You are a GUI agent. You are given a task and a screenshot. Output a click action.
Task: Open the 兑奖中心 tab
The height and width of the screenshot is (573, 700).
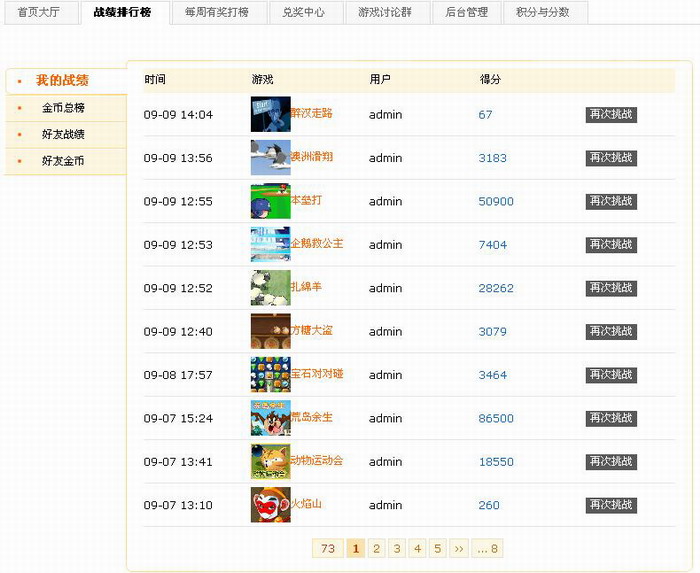point(304,12)
